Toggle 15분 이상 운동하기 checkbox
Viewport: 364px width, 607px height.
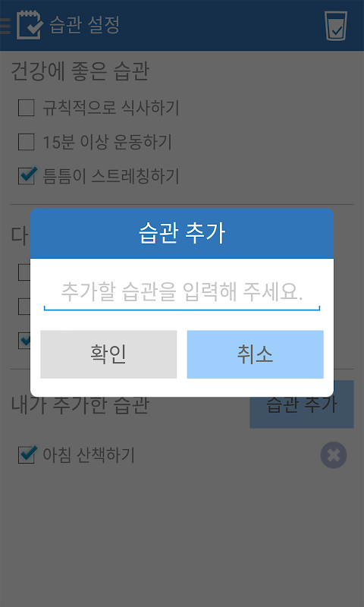(x=27, y=142)
